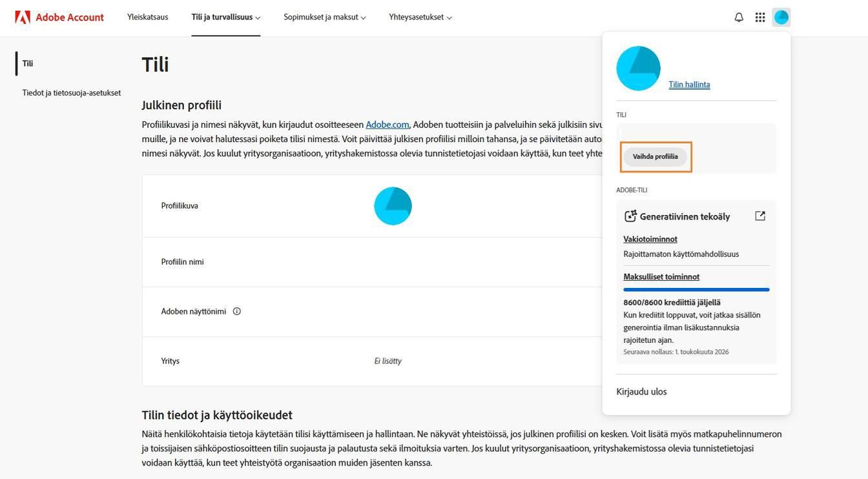This screenshot has width=868, height=479.
Task: Select Tili in the sidebar
Action: click(28, 63)
